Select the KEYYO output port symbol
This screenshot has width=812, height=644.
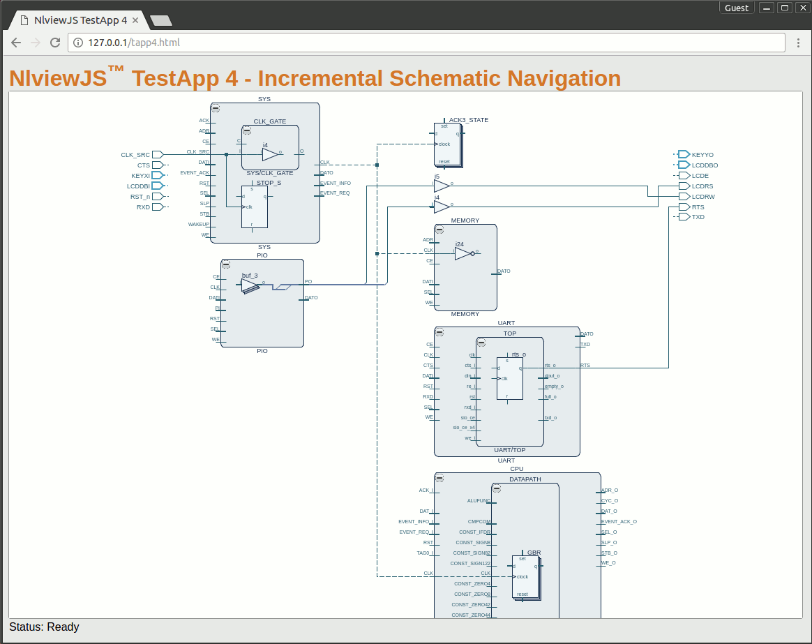682,154
